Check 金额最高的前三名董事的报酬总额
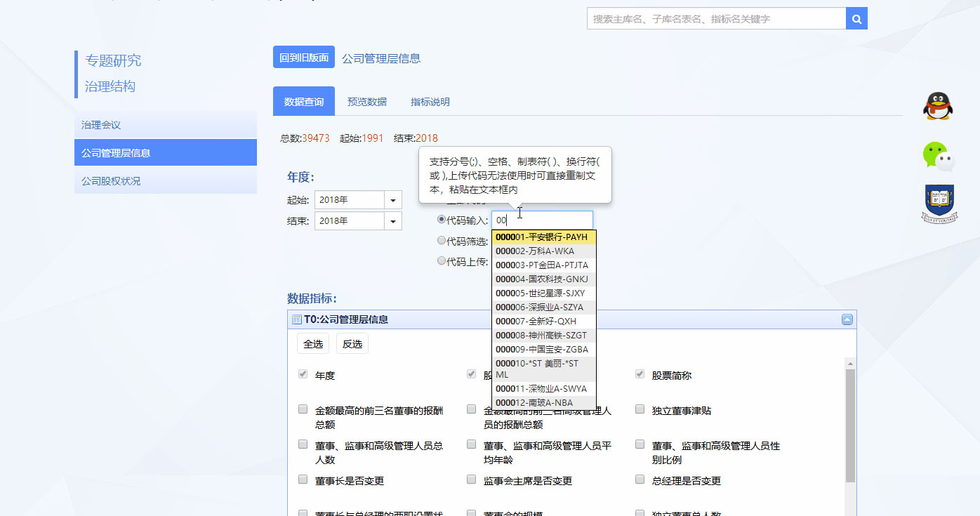 tap(303, 409)
